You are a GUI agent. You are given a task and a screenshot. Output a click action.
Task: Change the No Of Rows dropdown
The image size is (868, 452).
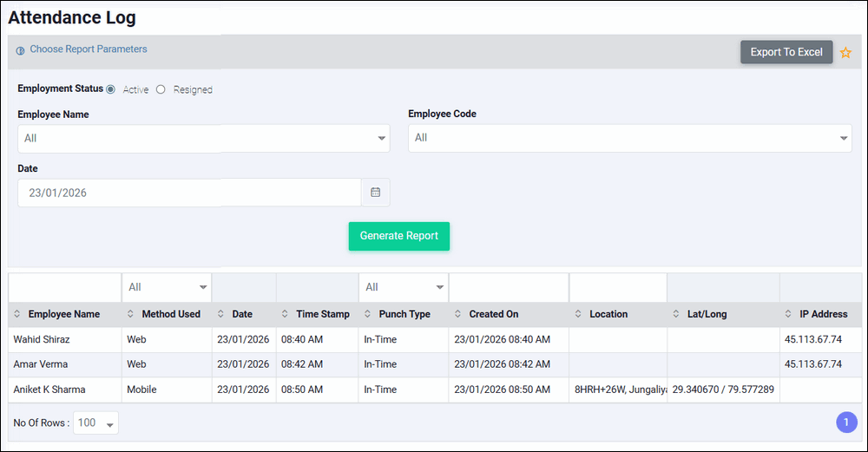[95, 423]
